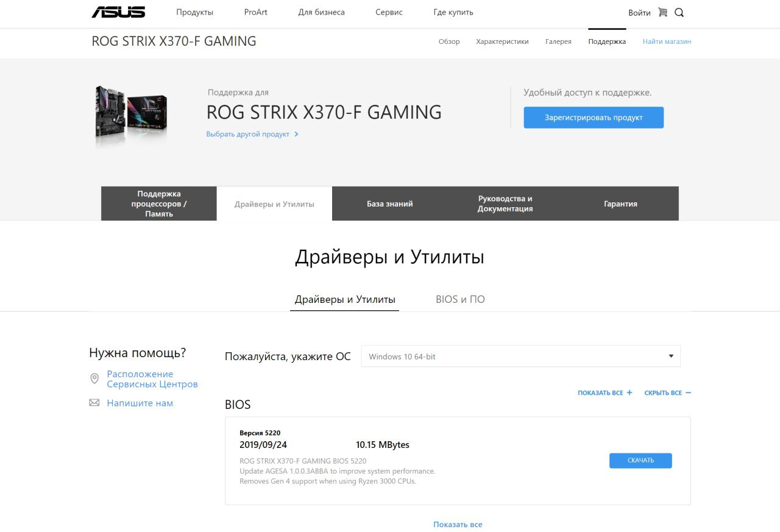Open the Где купить menu
The height and width of the screenshot is (532, 780).
tap(453, 12)
